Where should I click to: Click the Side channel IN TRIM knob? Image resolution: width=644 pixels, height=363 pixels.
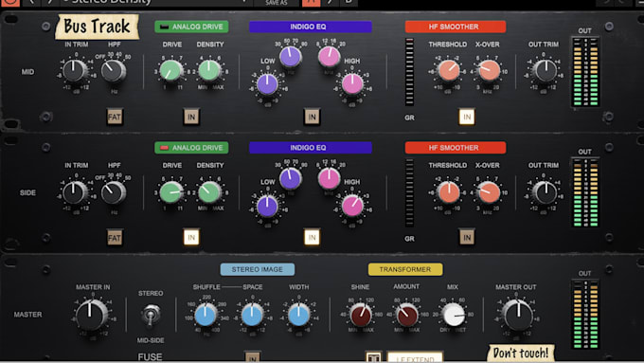pos(74,192)
